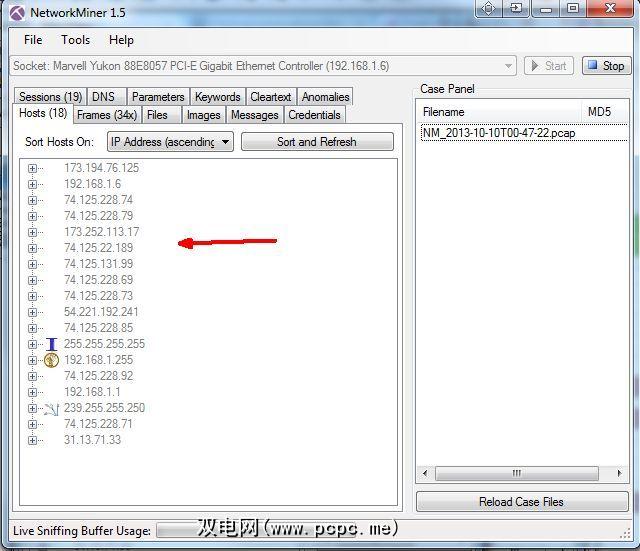Select host 74.125.228.79 in the tree

(x=98, y=216)
